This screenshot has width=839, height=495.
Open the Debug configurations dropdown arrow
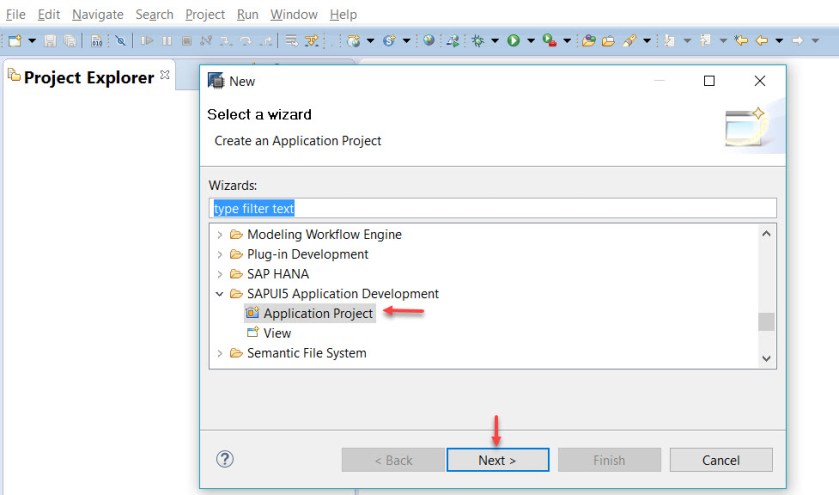pyautogui.click(x=495, y=41)
